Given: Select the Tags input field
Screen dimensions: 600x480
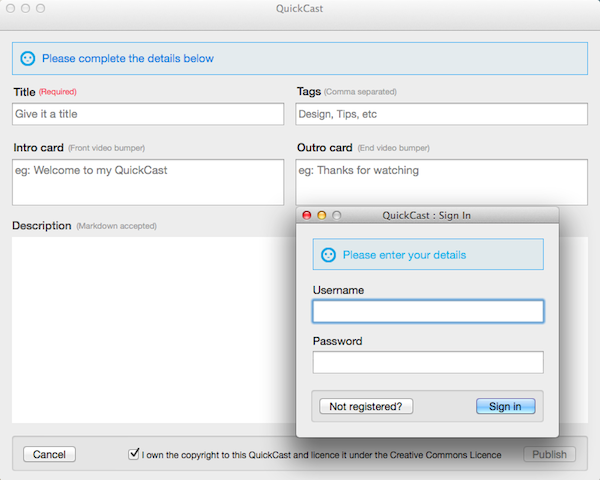Looking at the screenshot, I should [x=442, y=114].
